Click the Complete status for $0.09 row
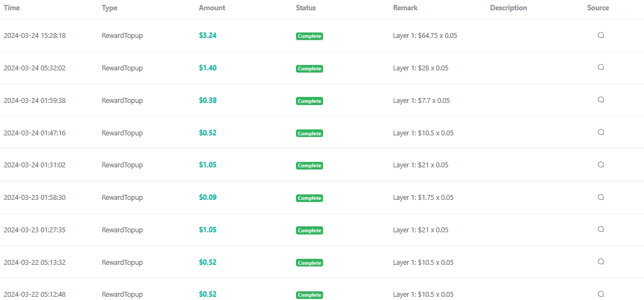This screenshot has width=644, height=300. [x=310, y=198]
